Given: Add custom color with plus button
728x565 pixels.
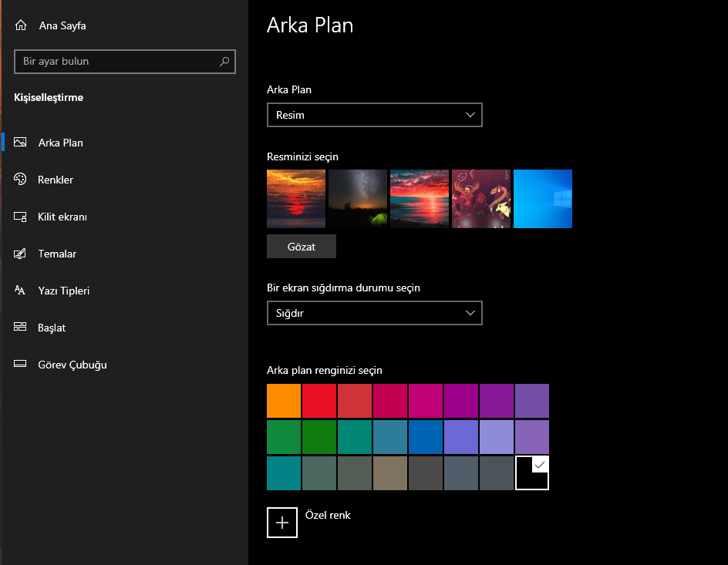Looking at the screenshot, I should point(282,523).
